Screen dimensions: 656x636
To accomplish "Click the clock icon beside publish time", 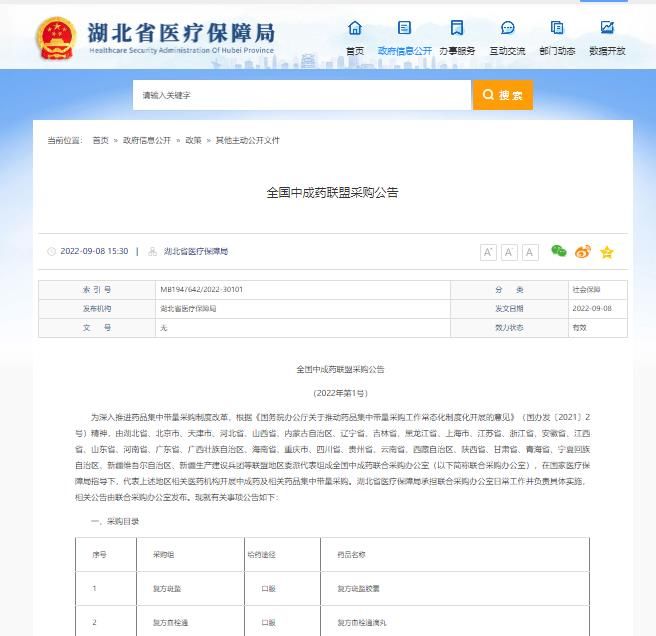I will [51, 251].
